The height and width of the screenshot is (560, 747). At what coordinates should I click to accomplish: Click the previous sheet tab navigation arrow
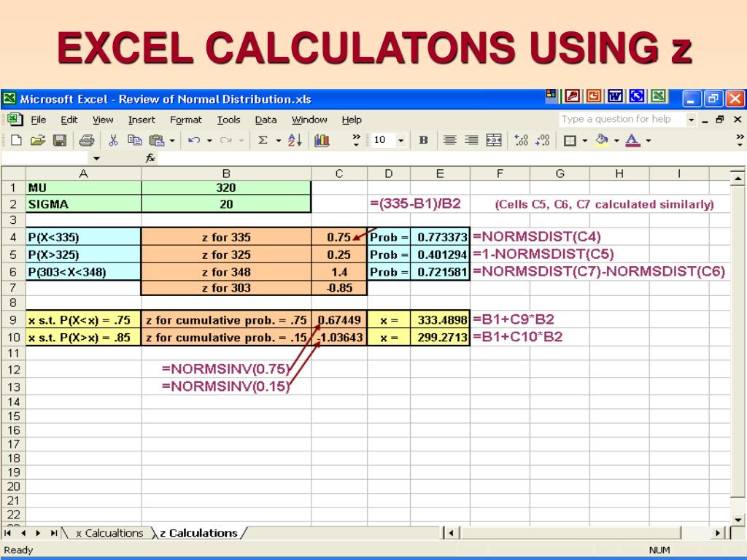click(x=23, y=533)
